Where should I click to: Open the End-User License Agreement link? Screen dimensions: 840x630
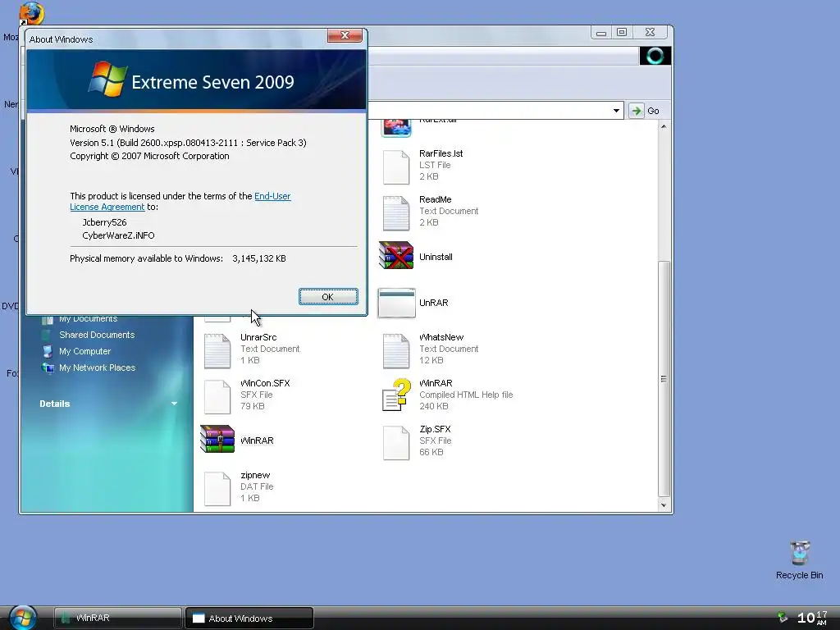tap(180, 202)
